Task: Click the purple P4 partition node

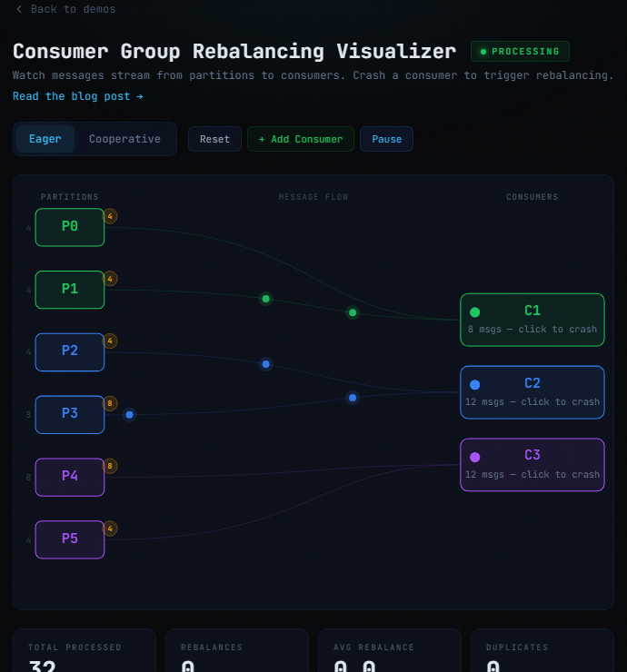Action: tap(70, 477)
